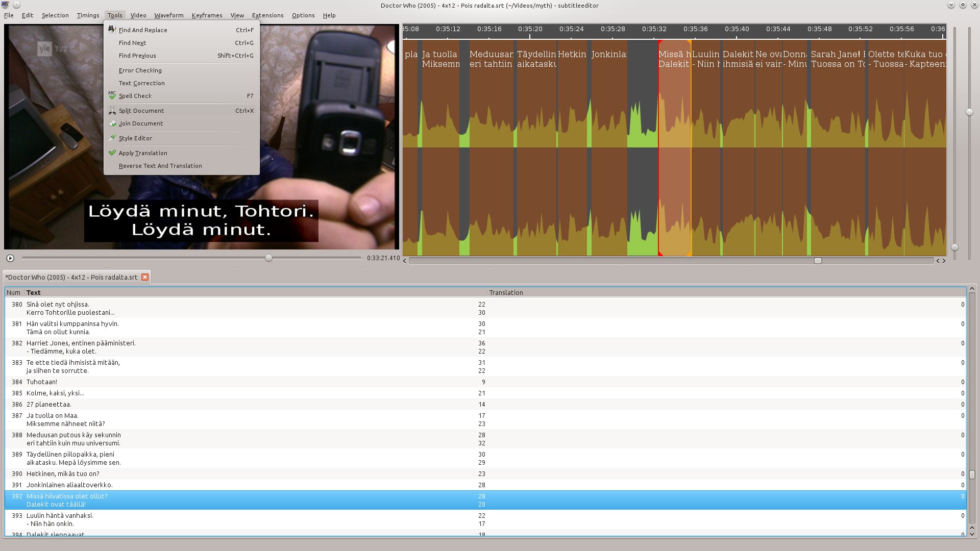Close the Pois radalta.srt document tab
Image resolution: width=980 pixels, height=551 pixels.
pyautogui.click(x=145, y=277)
